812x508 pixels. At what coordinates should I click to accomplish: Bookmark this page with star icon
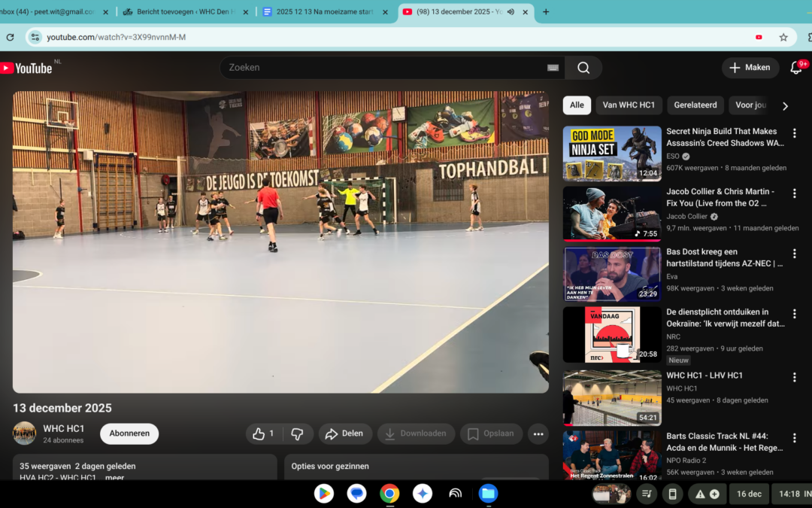[x=783, y=37]
